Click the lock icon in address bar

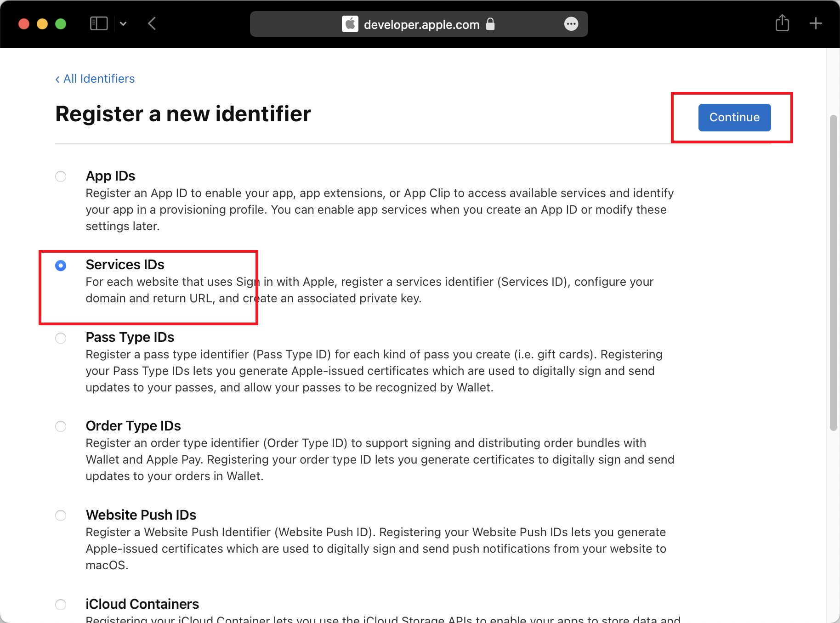tap(490, 24)
